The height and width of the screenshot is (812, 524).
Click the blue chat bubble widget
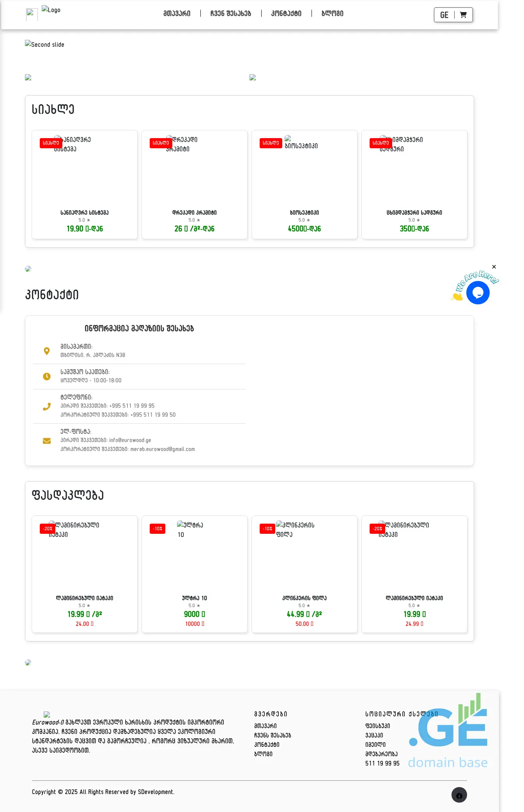(478, 293)
